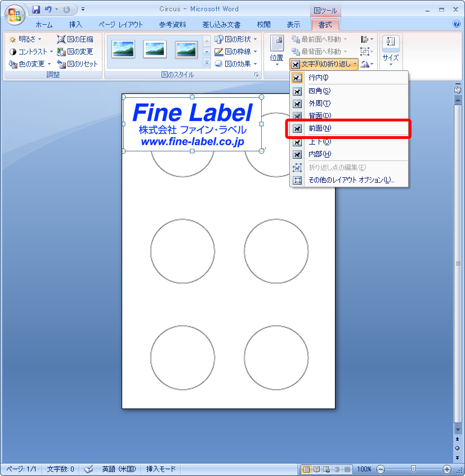Screen dimensions: 465x476
Task: Choose 背面 behind text option
Action: 349,116
